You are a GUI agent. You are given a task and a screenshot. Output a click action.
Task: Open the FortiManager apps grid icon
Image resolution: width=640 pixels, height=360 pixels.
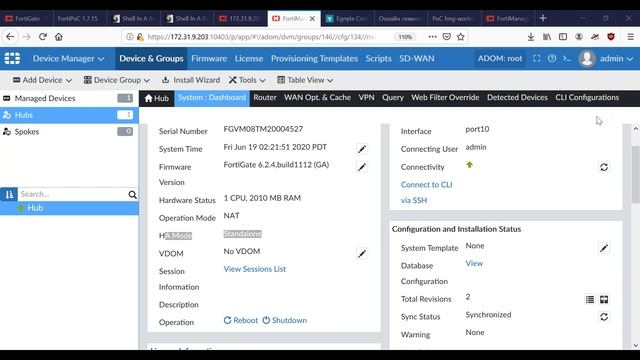coord(12,58)
